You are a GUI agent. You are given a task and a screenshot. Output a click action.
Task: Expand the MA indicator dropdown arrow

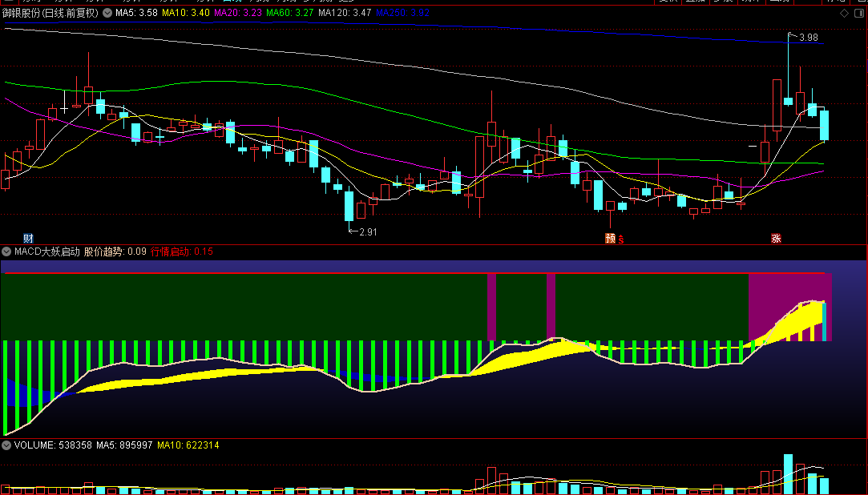tap(107, 13)
